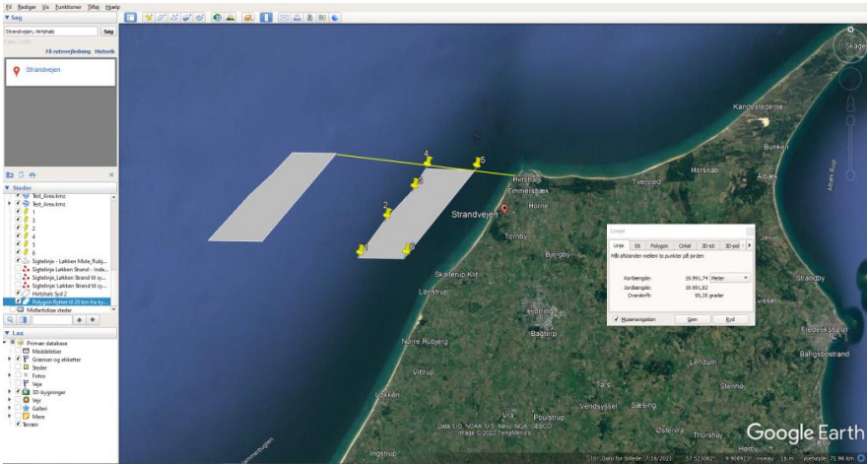
Task: Toggle the sidebar panel toolbar icon
Action: click(x=130, y=18)
